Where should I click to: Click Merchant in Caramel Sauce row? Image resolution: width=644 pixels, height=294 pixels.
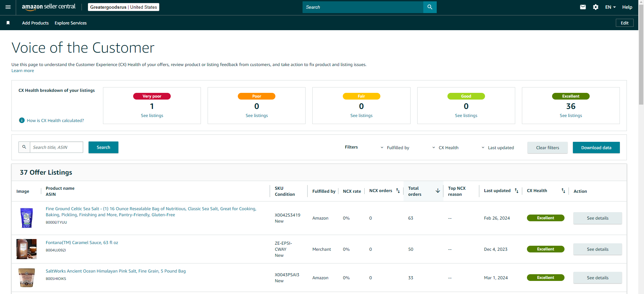pyautogui.click(x=321, y=249)
